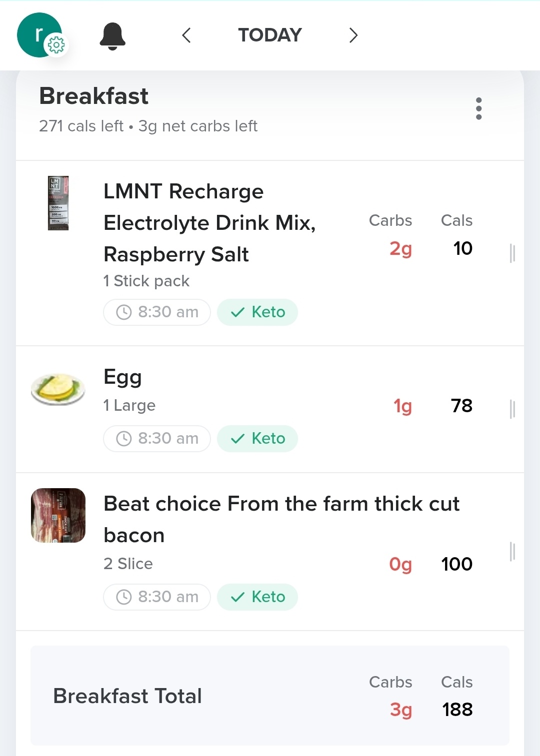Tap the Egg food thumbnail
The height and width of the screenshot is (756, 540).
coord(58,390)
